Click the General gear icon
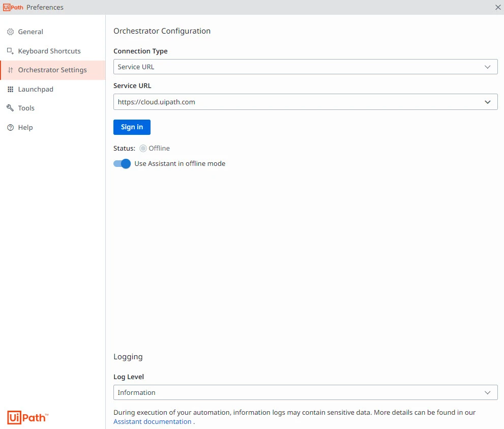504x429 pixels. pyautogui.click(x=10, y=32)
